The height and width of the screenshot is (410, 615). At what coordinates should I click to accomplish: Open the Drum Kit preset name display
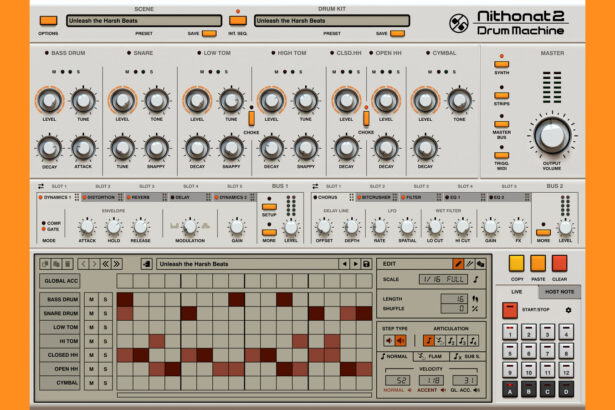[x=318, y=20]
